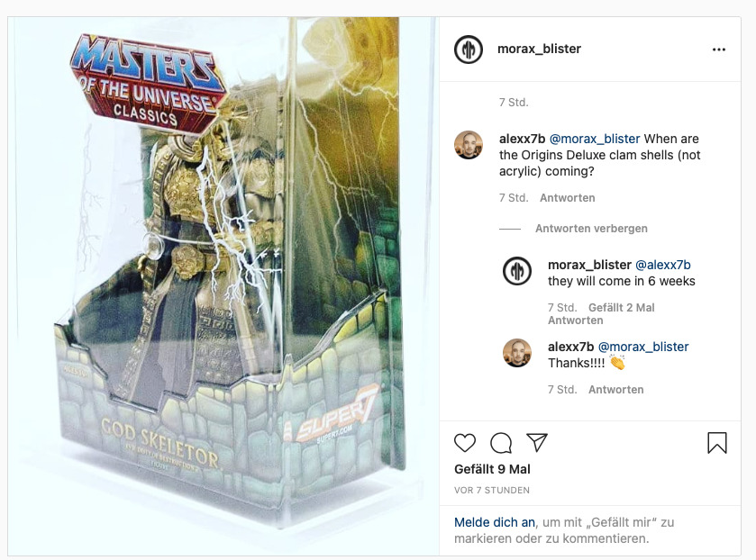The height and width of the screenshot is (560, 756).
Task: Click alexx7b avatar next to Thanks reply
Action: point(517,353)
